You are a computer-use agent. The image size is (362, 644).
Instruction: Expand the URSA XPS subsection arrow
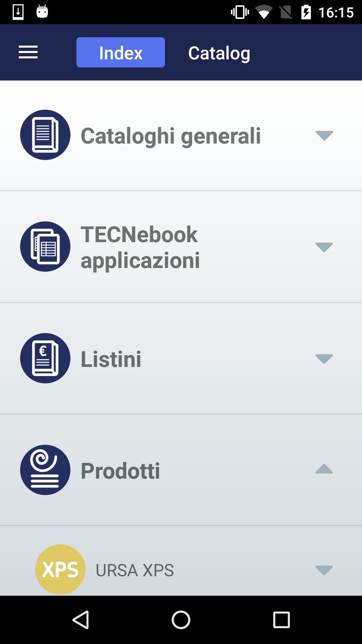tap(324, 570)
